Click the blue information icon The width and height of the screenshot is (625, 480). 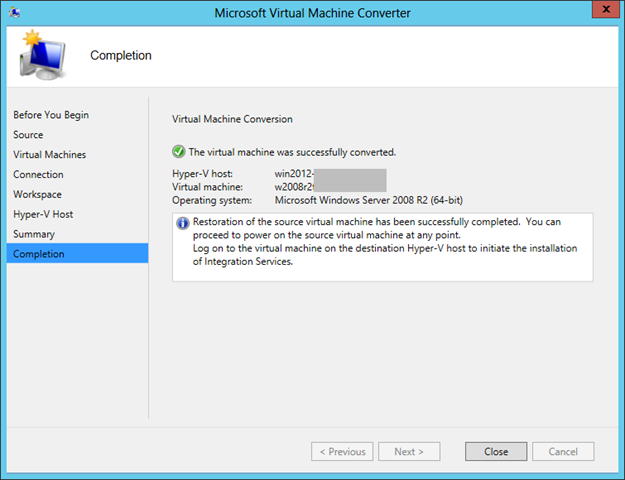coord(183,223)
